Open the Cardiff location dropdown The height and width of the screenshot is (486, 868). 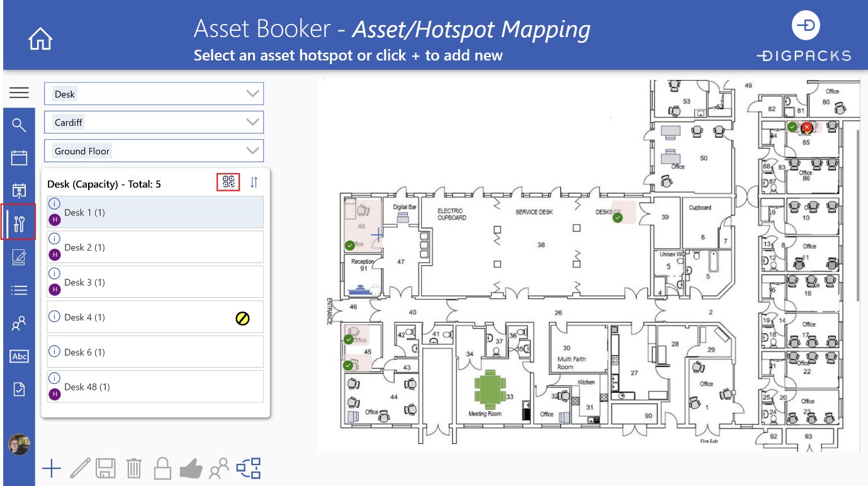(x=252, y=122)
